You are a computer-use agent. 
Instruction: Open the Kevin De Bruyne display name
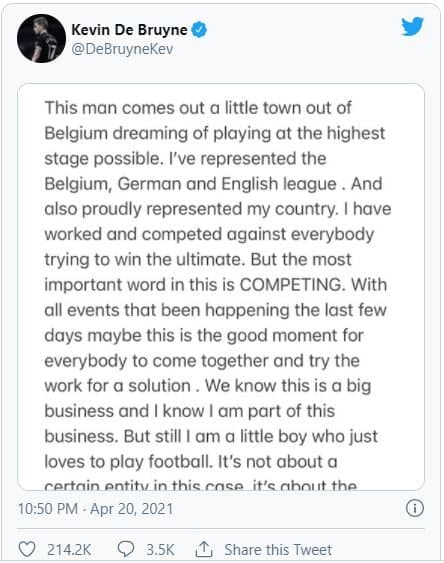click(x=129, y=30)
